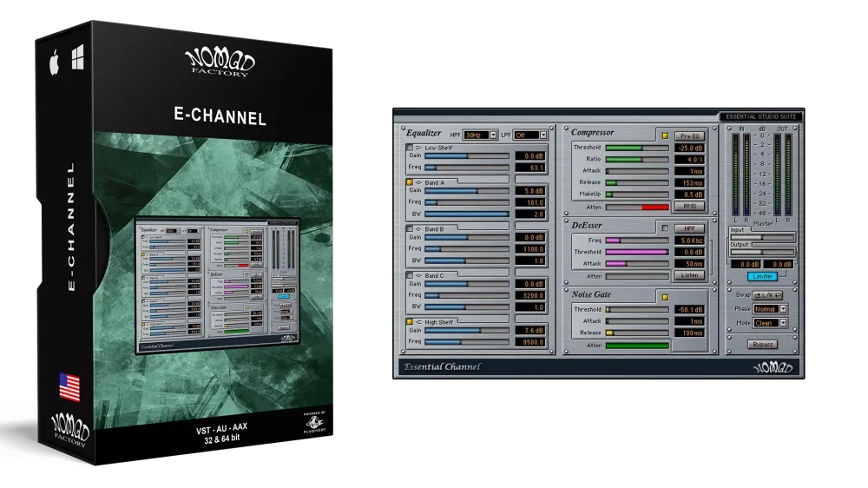Screen dimensions: 868x488
Task: Click the Compressor Ratio slider
Action: [637, 160]
